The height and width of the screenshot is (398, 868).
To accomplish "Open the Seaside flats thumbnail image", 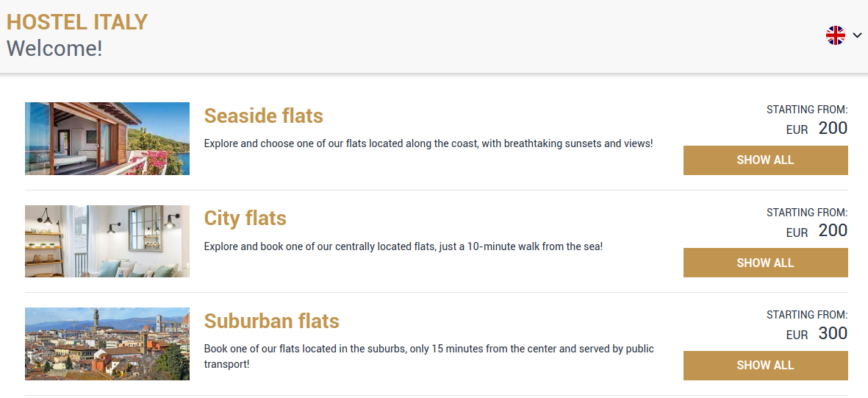I will point(107,138).
